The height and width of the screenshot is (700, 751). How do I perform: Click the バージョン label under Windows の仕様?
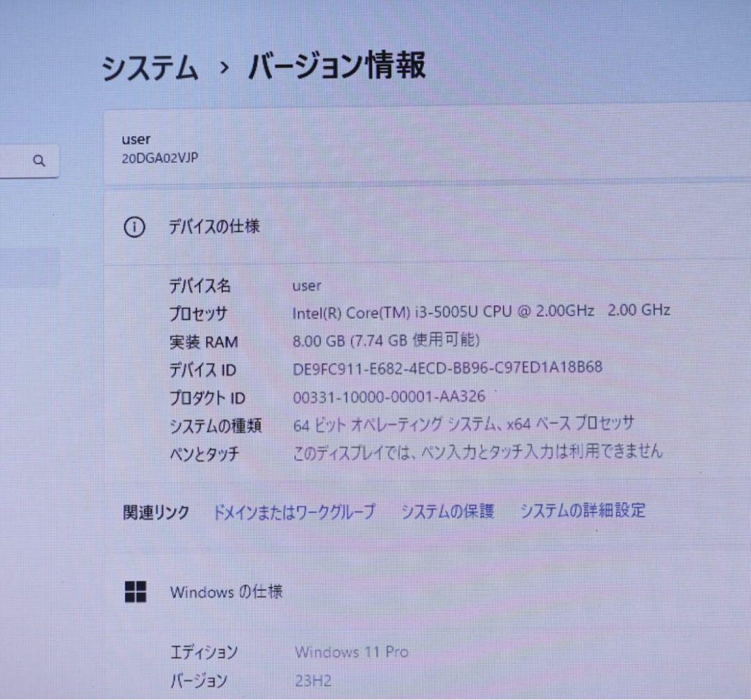(199, 681)
